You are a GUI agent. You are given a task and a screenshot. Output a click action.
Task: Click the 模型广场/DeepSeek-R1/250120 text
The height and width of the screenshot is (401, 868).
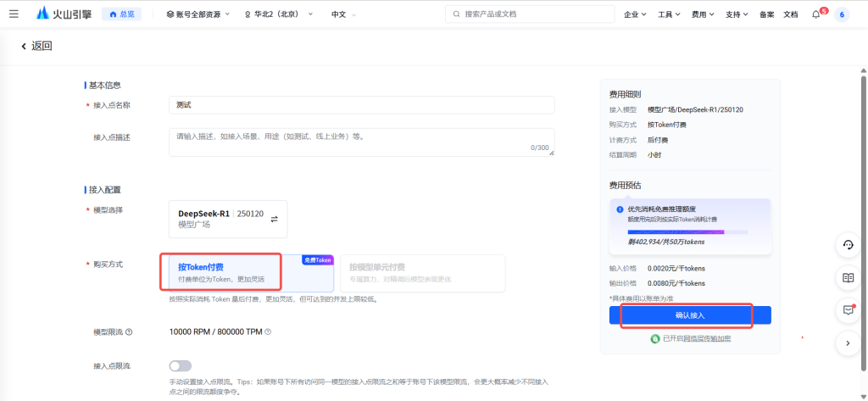[x=695, y=109]
